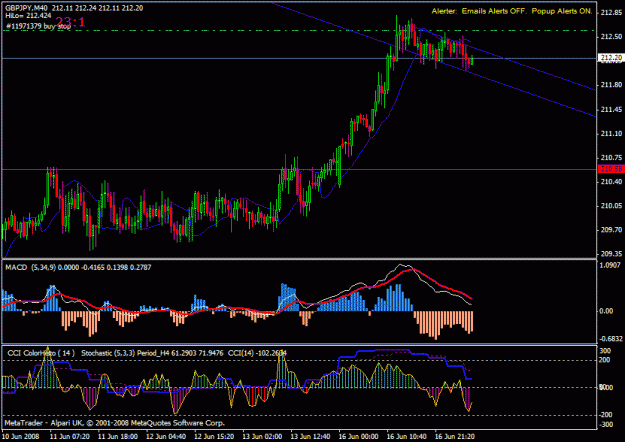Image resolution: width=625 pixels, height=442 pixels.
Task: Click the 200 level on CCI scale
Action: pyautogui.click(x=605, y=360)
